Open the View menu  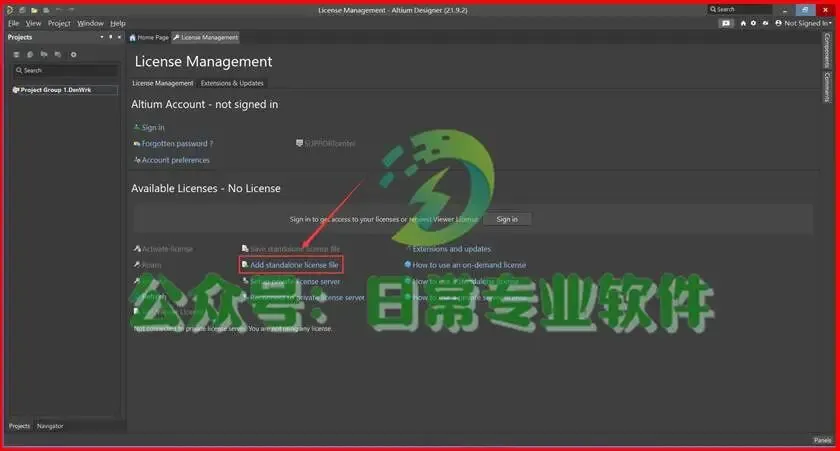(x=33, y=23)
